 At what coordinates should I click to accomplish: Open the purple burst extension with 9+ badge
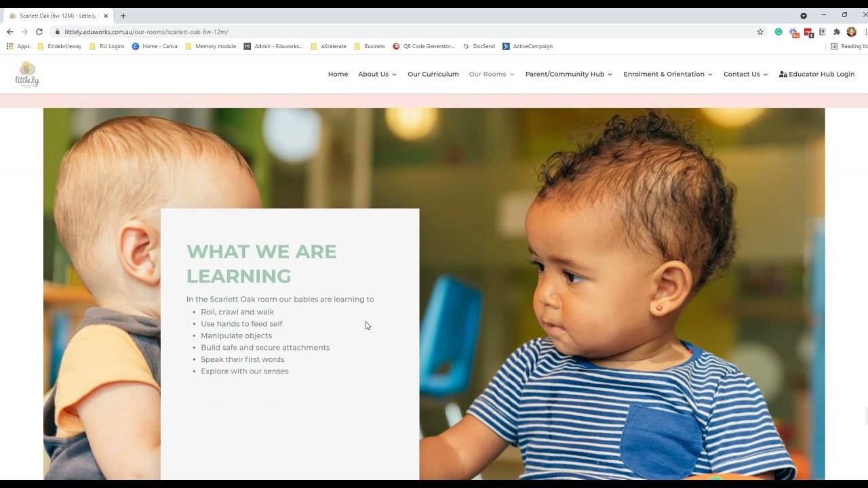(x=794, y=32)
